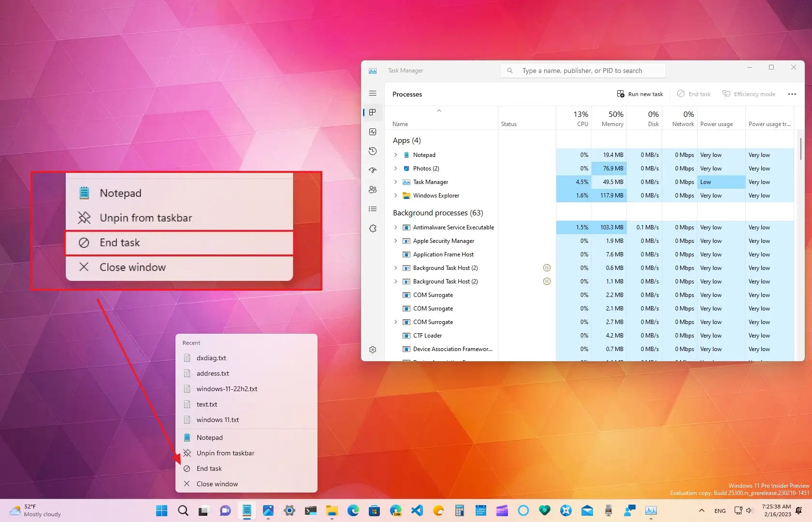Open the Details page list icon
812x522 pixels.
click(x=373, y=209)
